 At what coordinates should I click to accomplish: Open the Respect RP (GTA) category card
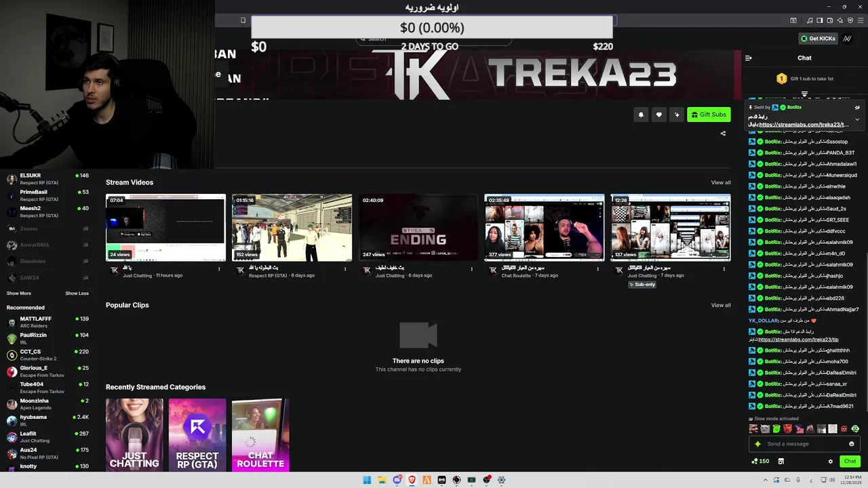[197, 434]
